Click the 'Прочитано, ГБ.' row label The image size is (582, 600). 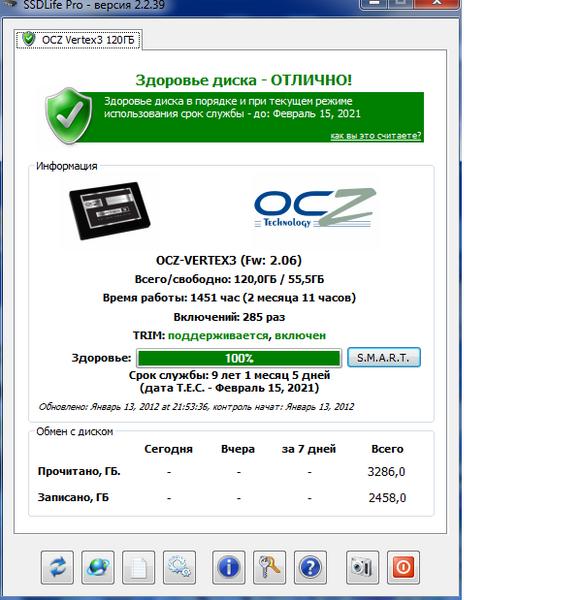(79, 471)
